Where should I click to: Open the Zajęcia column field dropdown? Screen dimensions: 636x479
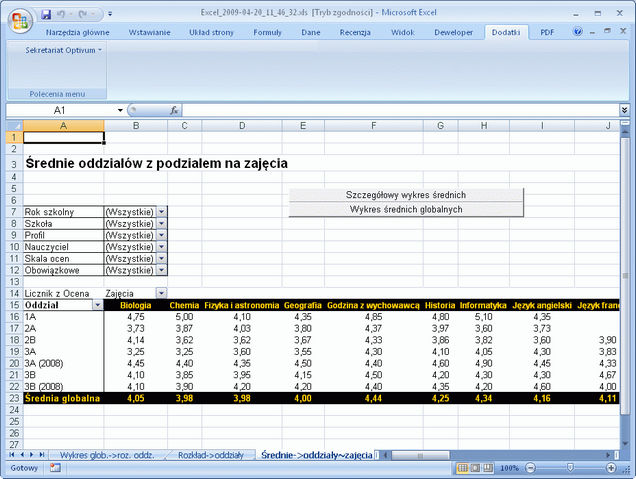(x=161, y=293)
